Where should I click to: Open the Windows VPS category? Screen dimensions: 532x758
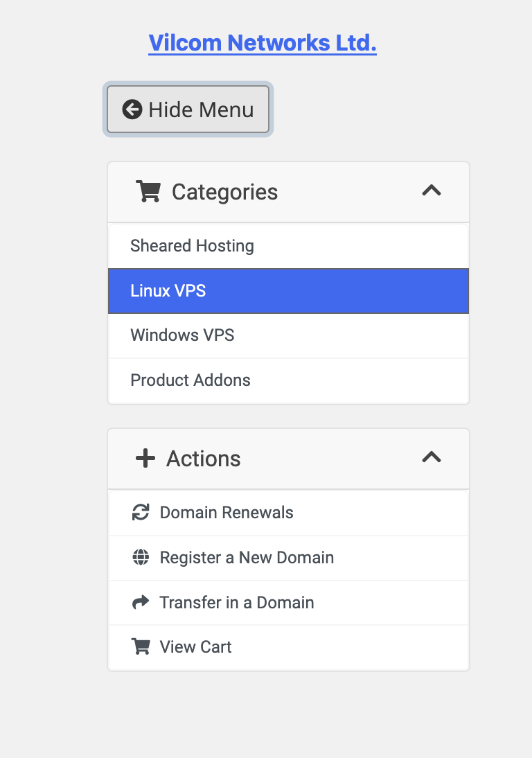288,335
